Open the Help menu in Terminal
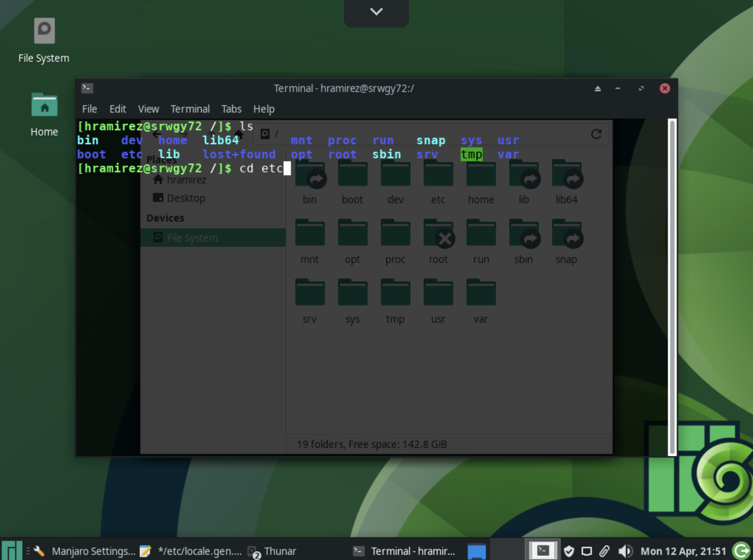This screenshot has width=753, height=560. [264, 109]
